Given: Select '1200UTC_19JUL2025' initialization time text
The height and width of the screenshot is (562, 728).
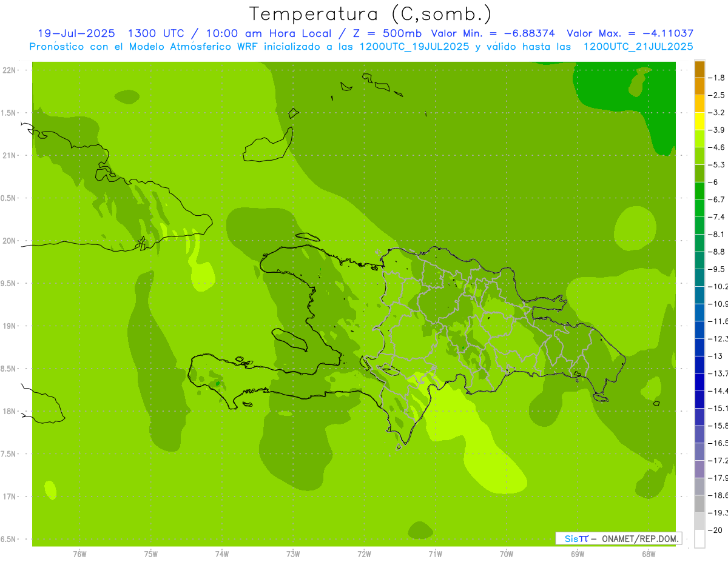Looking at the screenshot, I should coord(414,46).
